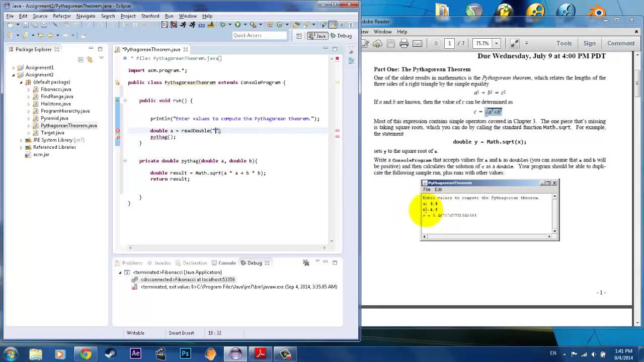Expand the Referenced Libraries node
Screen dimensions: 644x362
21,148
